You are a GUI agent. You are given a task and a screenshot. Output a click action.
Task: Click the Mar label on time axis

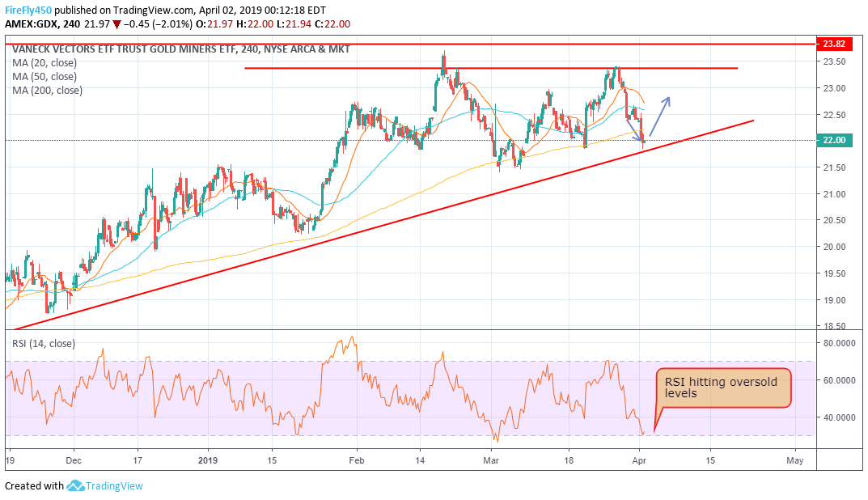click(x=491, y=460)
